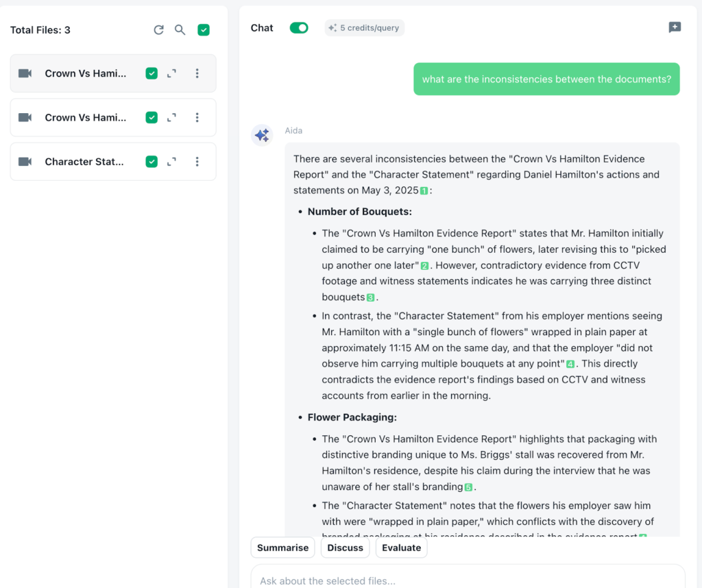The image size is (702, 588).
Task: Open more options for second Crown Vs Hamilton file
Action: 197,118
